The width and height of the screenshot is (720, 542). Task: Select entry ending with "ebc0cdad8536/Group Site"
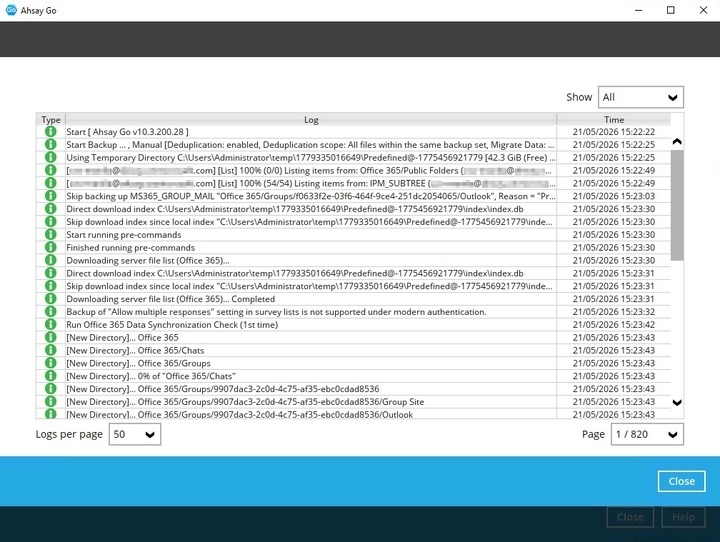point(245,402)
